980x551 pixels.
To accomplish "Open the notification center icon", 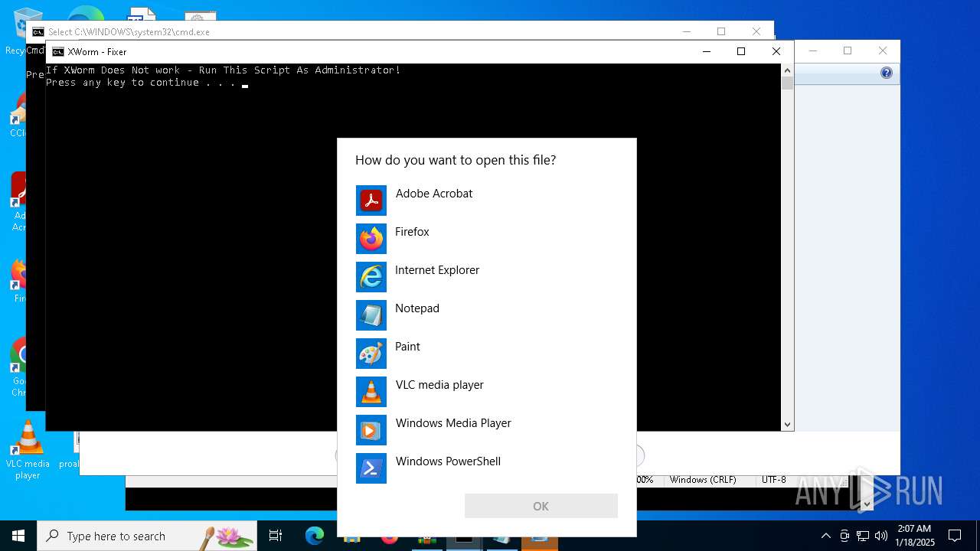I will click(955, 536).
